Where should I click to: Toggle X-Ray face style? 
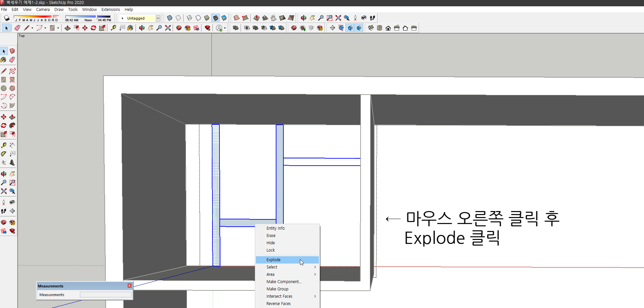point(170,18)
